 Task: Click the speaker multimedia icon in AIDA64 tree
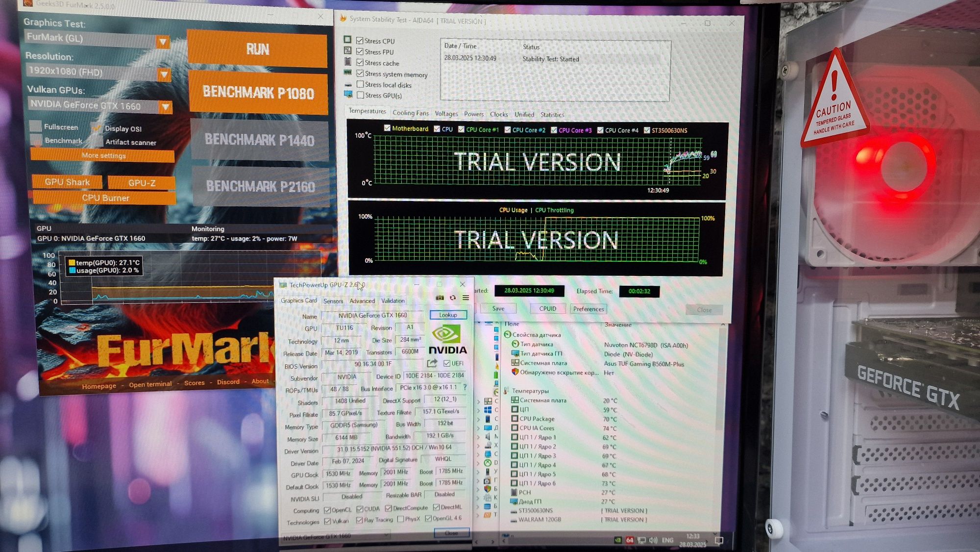point(488,436)
